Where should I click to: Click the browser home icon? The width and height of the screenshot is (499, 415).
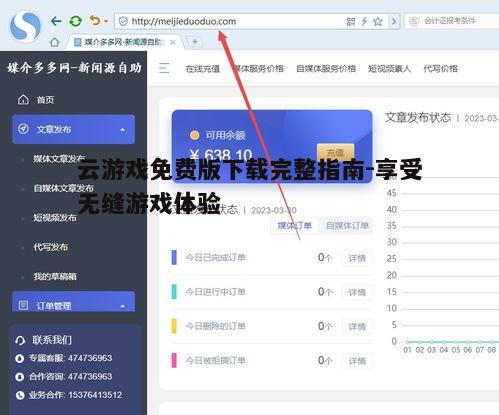[54, 42]
